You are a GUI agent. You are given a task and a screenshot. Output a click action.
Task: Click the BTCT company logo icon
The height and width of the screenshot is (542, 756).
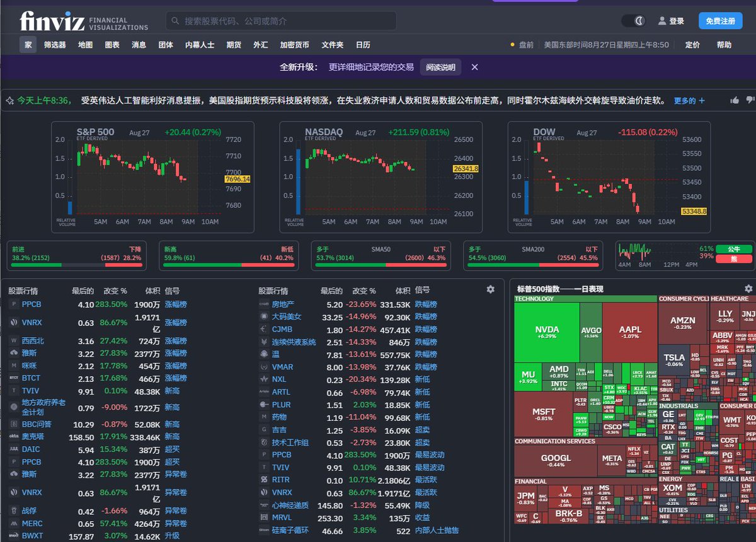point(14,378)
